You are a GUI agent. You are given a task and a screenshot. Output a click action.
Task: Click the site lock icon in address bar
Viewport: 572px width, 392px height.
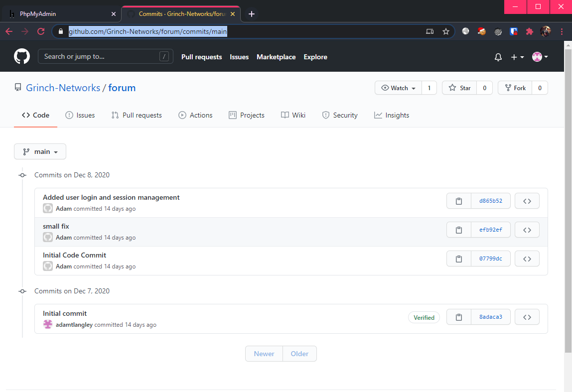pyautogui.click(x=61, y=31)
